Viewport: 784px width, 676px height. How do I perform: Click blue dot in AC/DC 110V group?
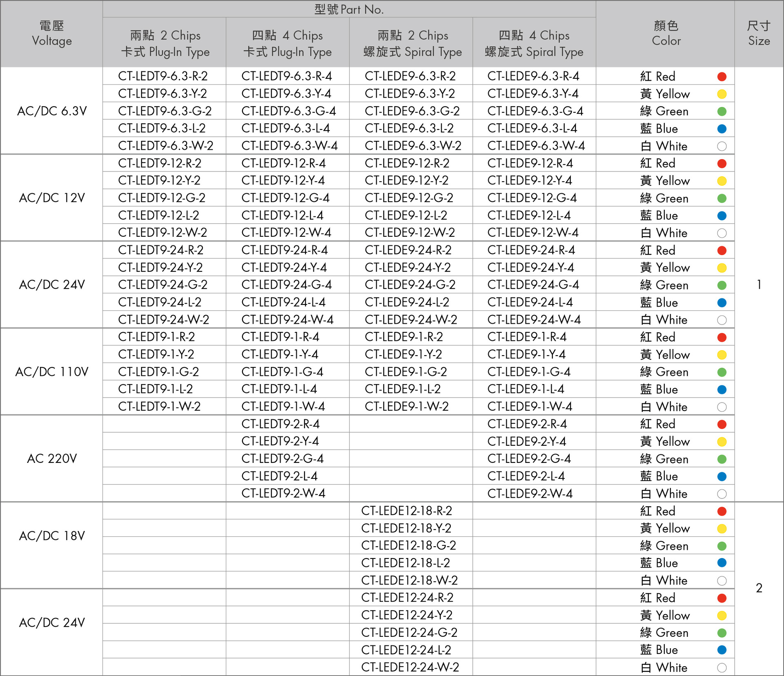(722, 389)
